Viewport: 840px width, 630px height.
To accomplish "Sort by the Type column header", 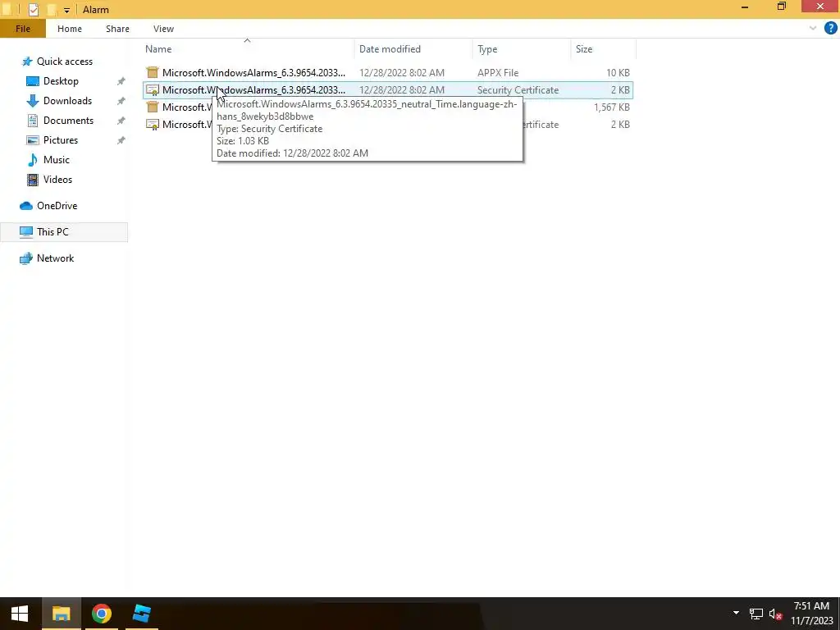I will 487,48.
